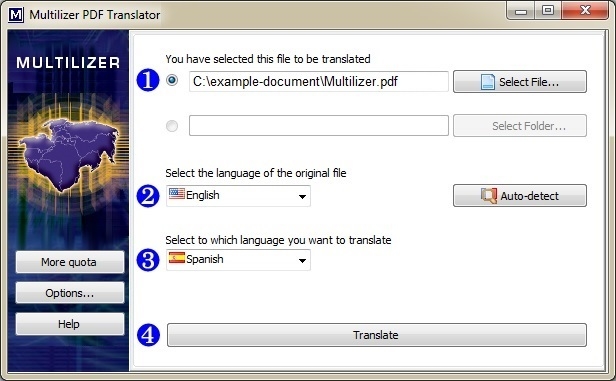Image resolution: width=616 pixels, height=381 pixels.
Task: Click the document icon on Select File button
Action: click(488, 82)
